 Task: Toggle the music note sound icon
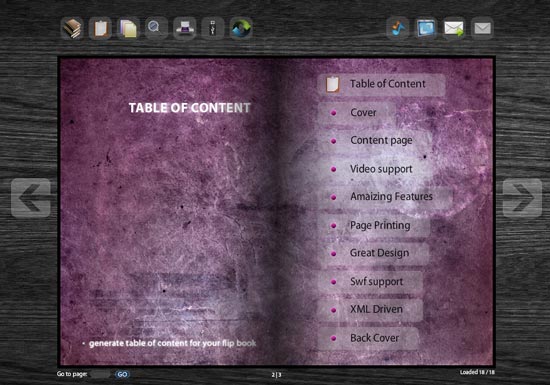(x=398, y=28)
